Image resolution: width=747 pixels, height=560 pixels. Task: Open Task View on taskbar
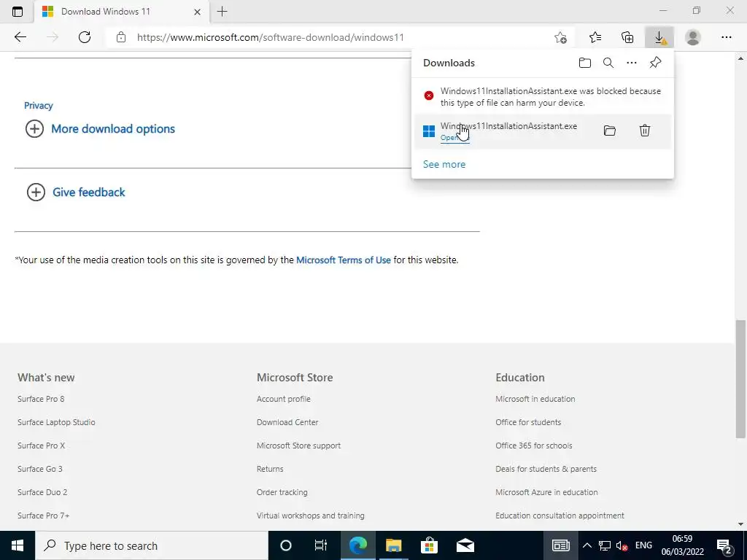pos(321,545)
